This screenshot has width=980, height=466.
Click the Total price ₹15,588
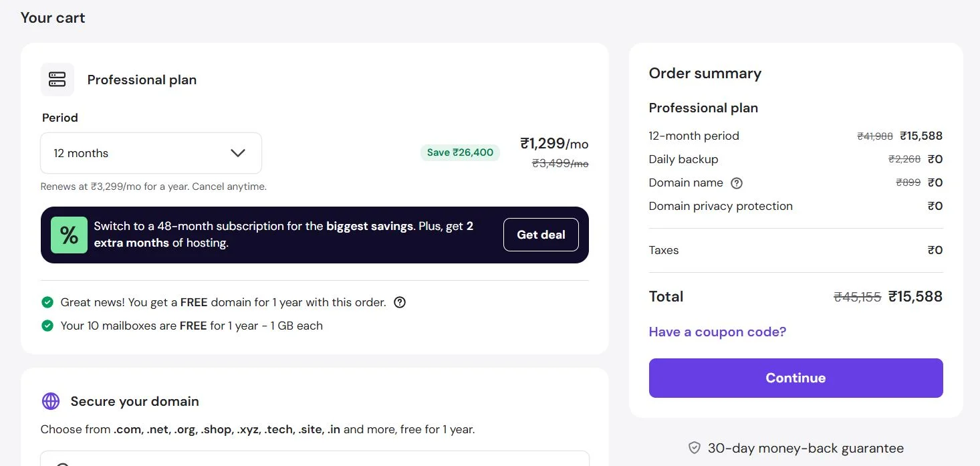click(915, 297)
